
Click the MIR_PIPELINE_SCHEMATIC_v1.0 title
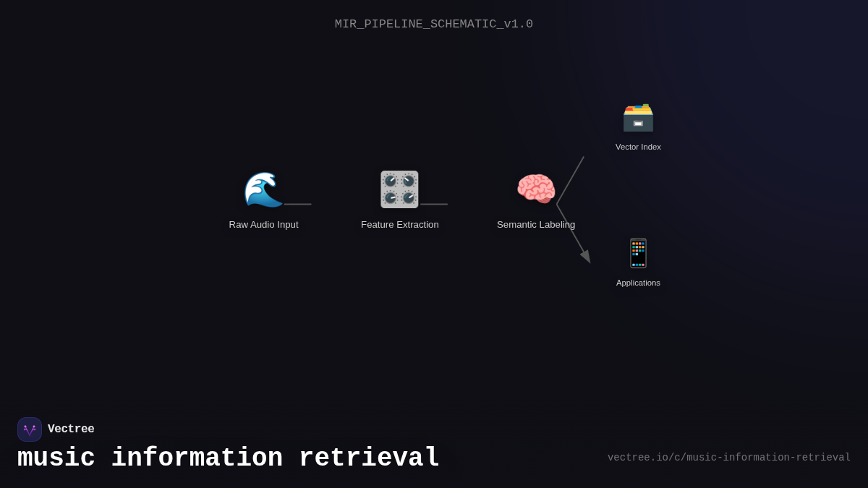pos(434,24)
